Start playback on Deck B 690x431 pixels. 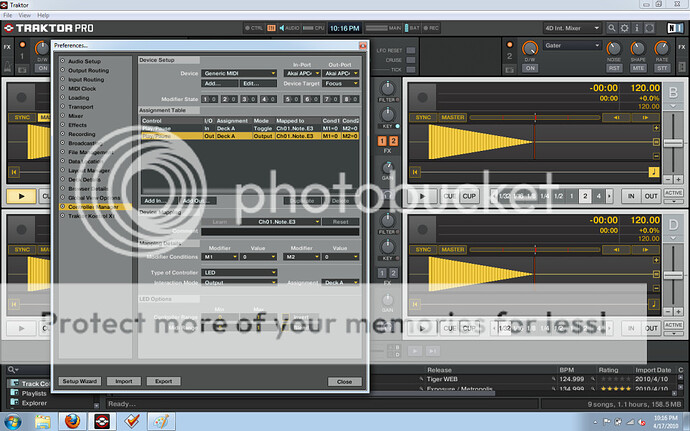(422, 196)
